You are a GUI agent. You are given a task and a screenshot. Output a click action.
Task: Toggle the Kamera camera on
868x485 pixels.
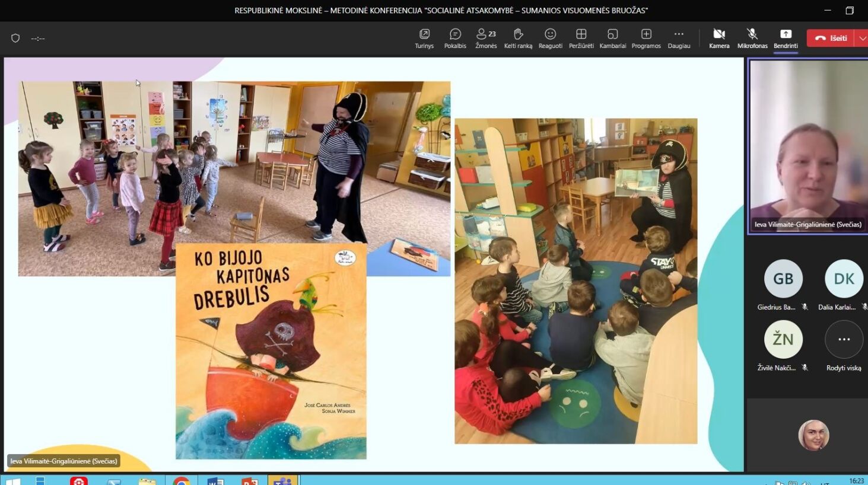click(719, 39)
